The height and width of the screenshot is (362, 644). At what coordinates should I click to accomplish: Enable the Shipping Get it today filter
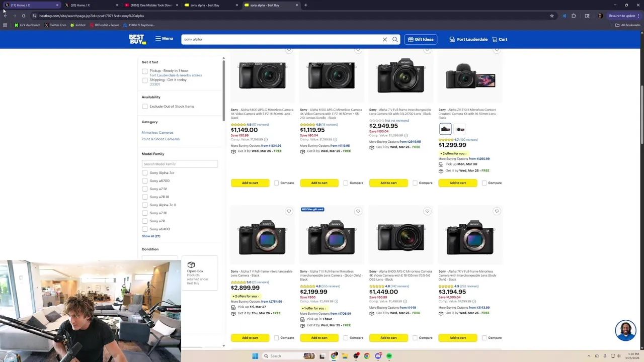pyautogui.click(x=145, y=80)
